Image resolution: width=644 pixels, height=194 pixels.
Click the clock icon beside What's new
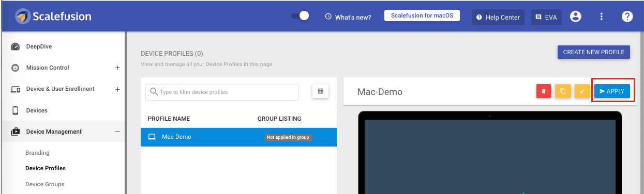pyautogui.click(x=328, y=17)
